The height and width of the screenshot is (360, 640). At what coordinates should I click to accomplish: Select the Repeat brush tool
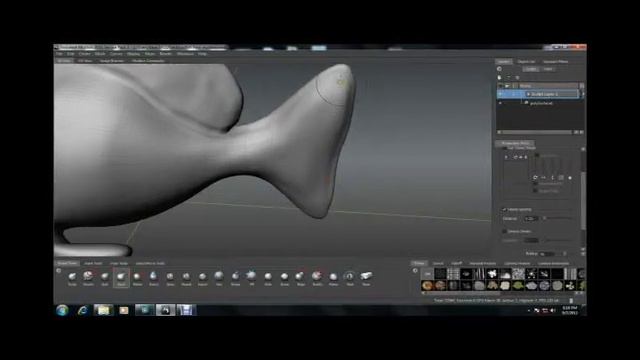click(x=186, y=278)
